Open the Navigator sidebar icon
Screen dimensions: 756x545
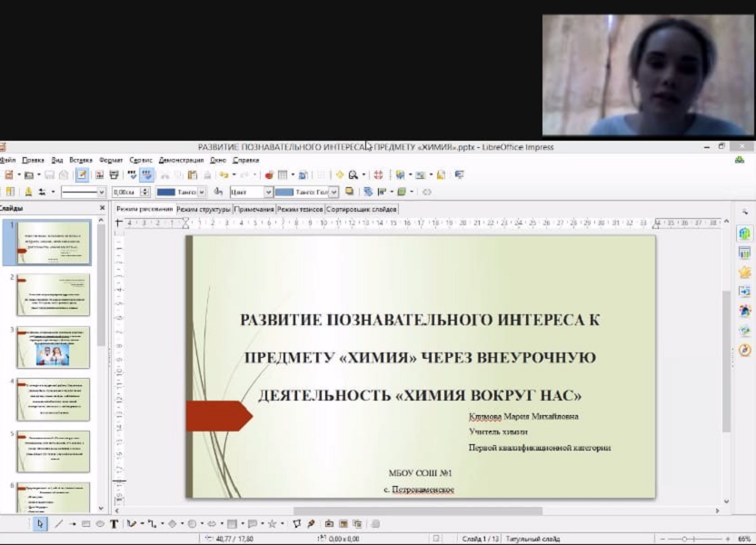[745, 350]
